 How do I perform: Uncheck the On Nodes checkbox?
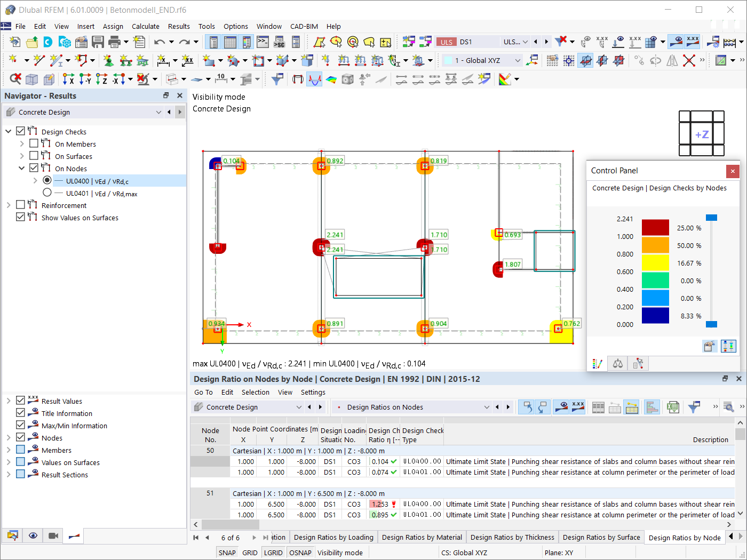point(34,168)
